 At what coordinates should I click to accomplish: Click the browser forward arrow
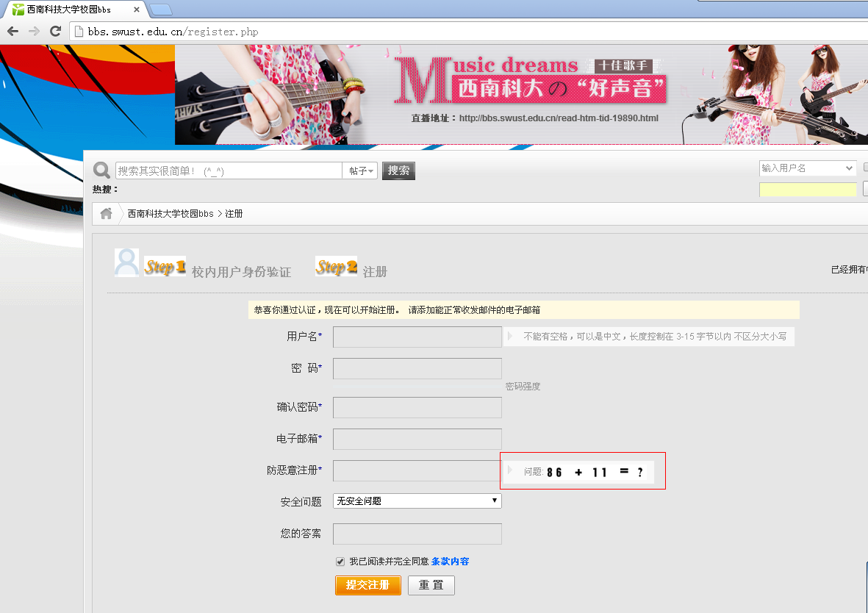coord(35,32)
